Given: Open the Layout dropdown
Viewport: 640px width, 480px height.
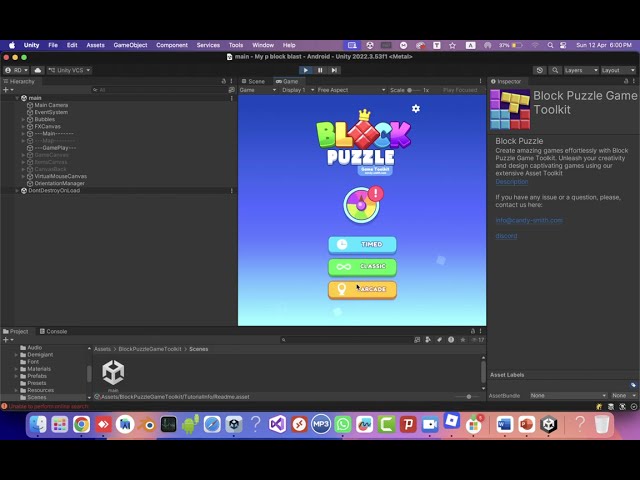Looking at the screenshot, I should (618, 70).
